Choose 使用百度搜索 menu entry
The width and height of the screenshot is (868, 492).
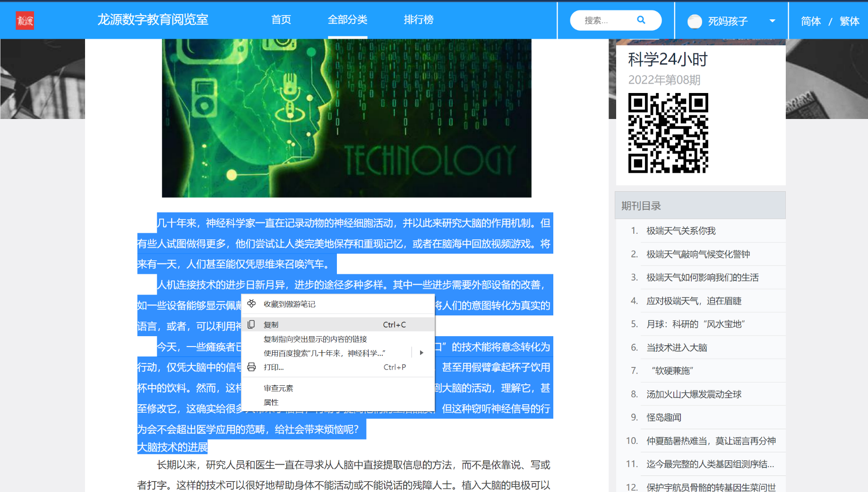pyautogui.click(x=338, y=353)
